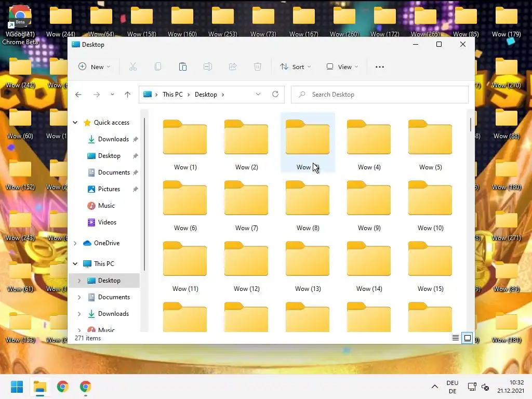Image resolution: width=532 pixels, height=399 pixels.
Task: Select Wow (242) folder on desktop
Action: click(x=20, y=72)
